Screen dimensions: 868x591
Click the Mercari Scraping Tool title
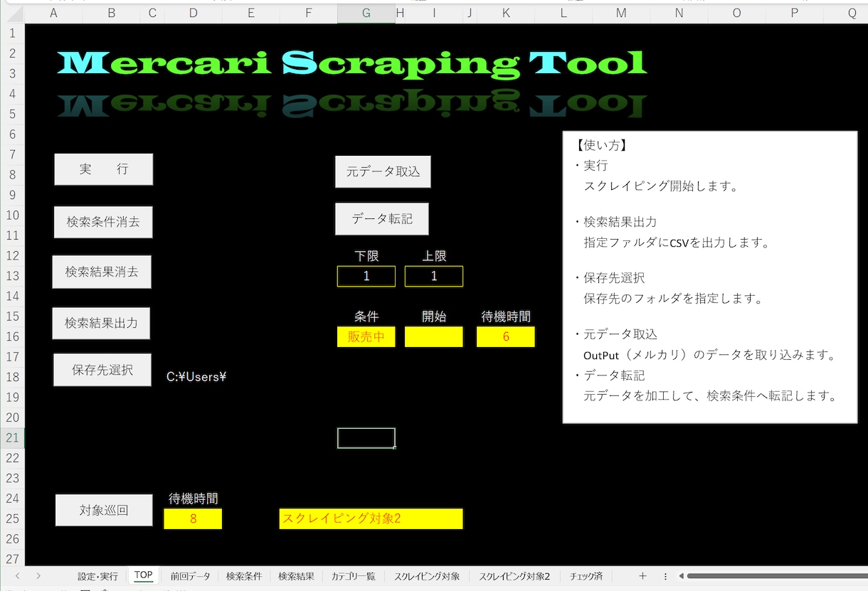(352, 63)
